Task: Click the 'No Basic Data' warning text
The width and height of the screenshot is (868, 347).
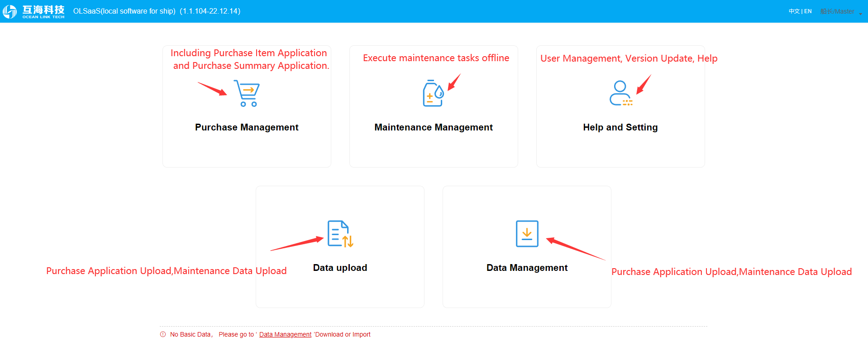Action: (191, 334)
